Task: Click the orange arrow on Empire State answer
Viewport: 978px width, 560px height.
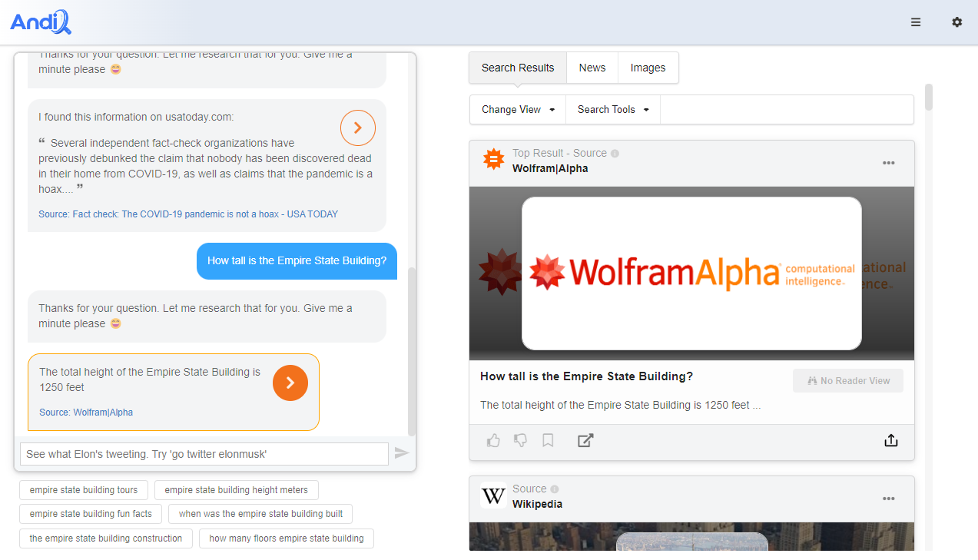Action: [290, 383]
